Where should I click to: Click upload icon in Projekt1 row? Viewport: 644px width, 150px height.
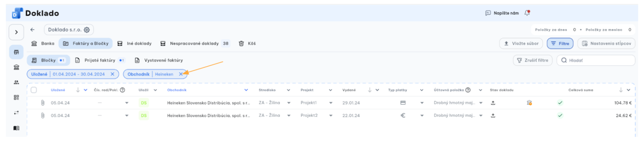(x=493, y=103)
